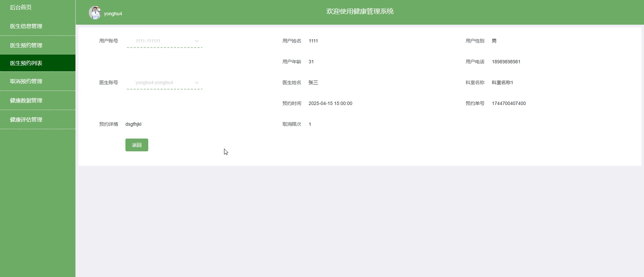Expand the 医生账号 dropdown arrow

point(197,83)
